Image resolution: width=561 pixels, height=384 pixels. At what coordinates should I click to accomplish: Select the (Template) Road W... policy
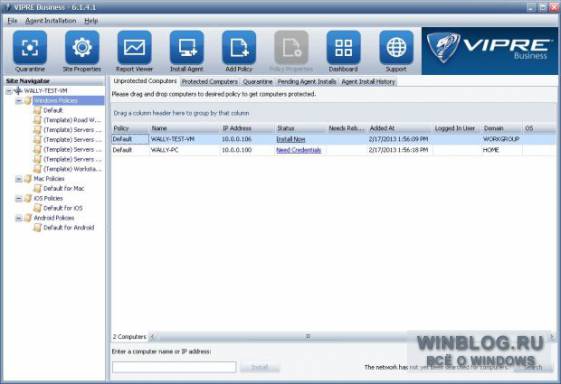click(72, 120)
